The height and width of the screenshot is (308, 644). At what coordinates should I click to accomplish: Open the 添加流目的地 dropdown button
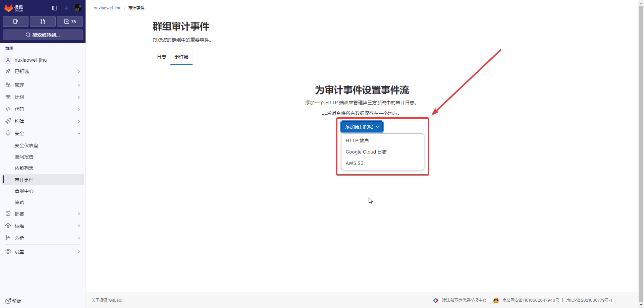point(362,127)
